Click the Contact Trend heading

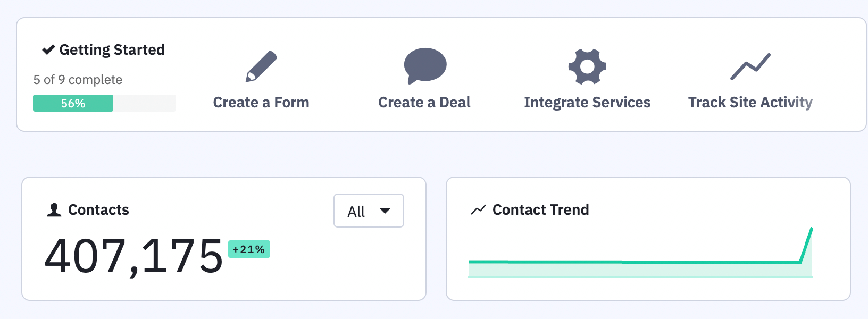point(540,210)
